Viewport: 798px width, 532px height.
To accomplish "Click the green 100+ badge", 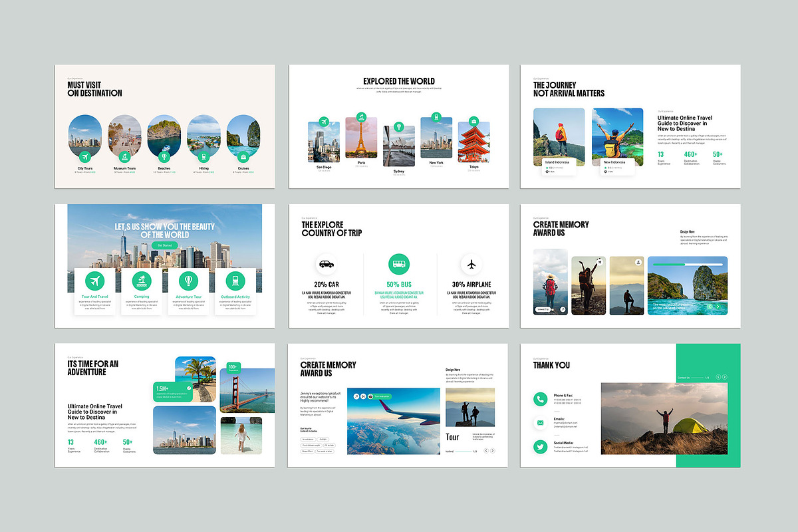I will click(x=233, y=368).
